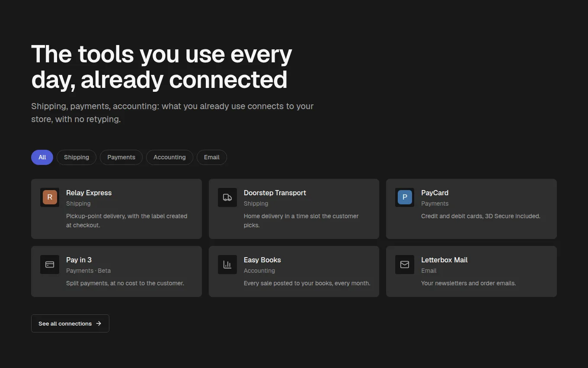The image size is (588, 368).
Task: Switch to the Email filter
Action: point(212,157)
